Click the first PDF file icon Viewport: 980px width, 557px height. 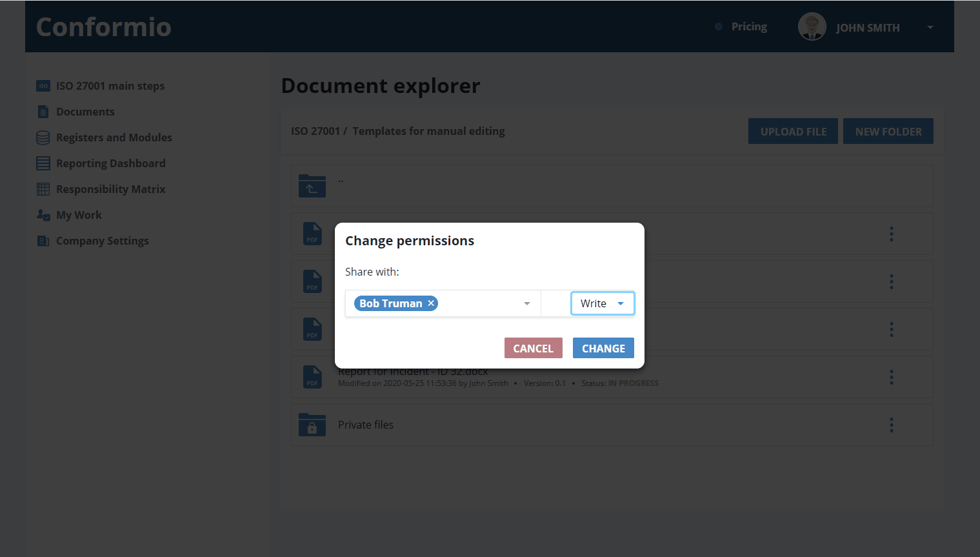pyautogui.click(x=312, y=234)
